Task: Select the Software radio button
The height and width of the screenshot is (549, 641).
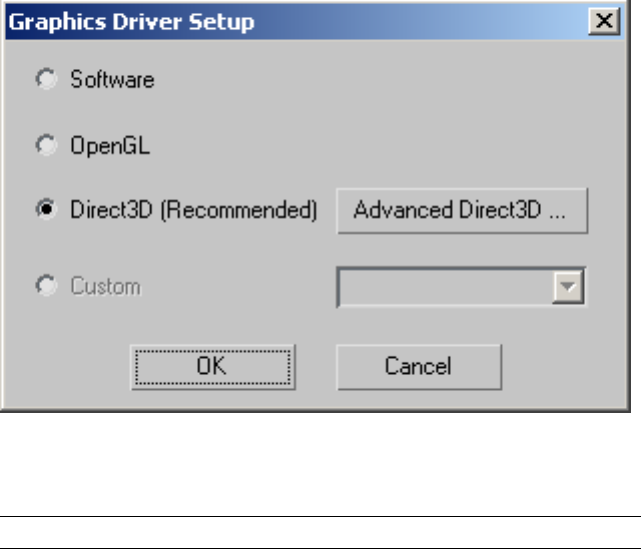Action: [46, 79]
